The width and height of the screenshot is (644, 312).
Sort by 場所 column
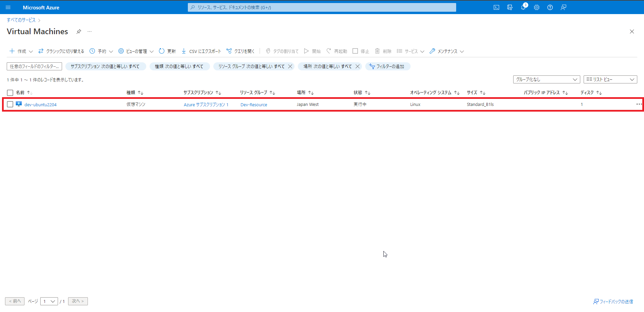305,92
